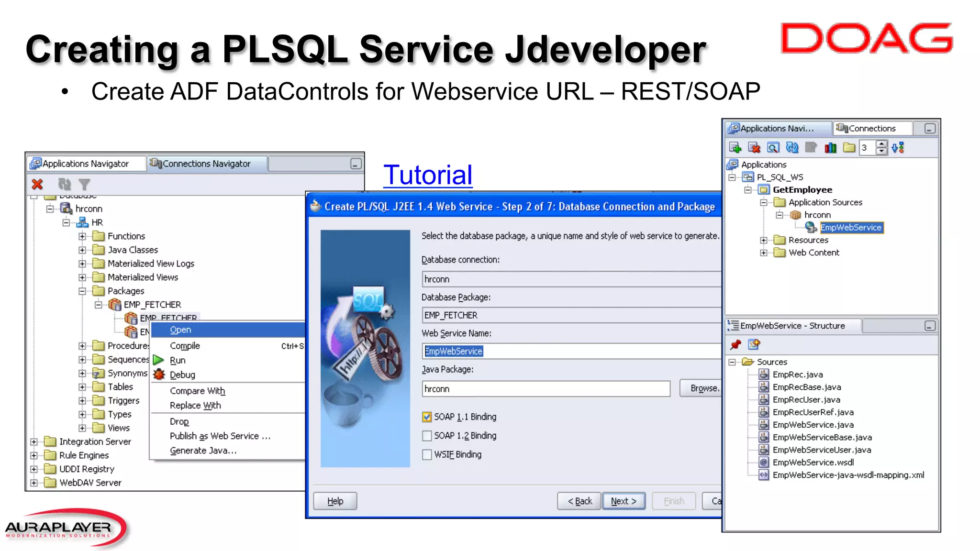This screenshot has height=551, width=980.
Task: Expand the Functions folder in left tree
Action: [82, 236]
